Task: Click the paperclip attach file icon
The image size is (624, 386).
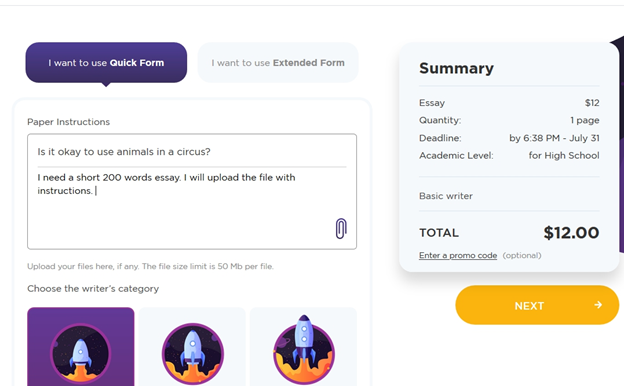Action: pos(341,228)
